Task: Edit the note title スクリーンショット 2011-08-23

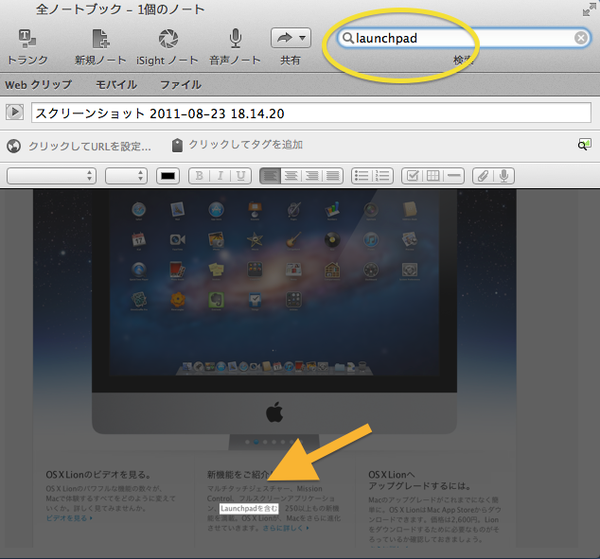Action: pyautogui.click(x=311, y=113)
